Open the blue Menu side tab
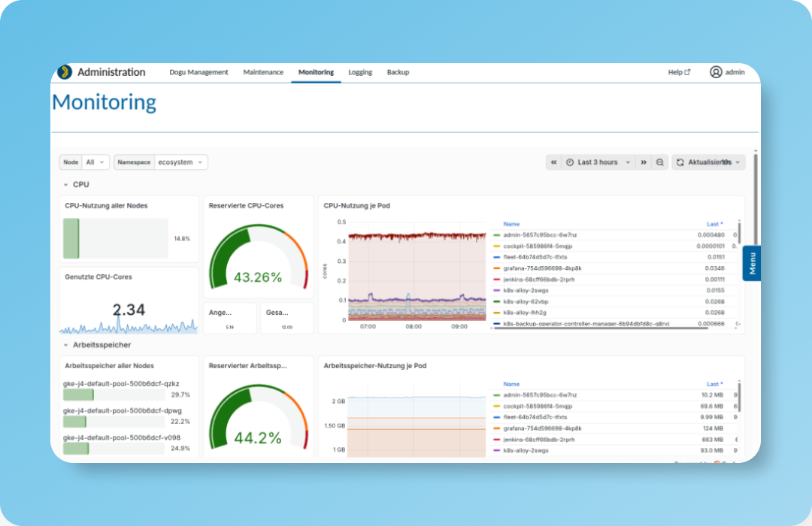 [x=752, y=263]
